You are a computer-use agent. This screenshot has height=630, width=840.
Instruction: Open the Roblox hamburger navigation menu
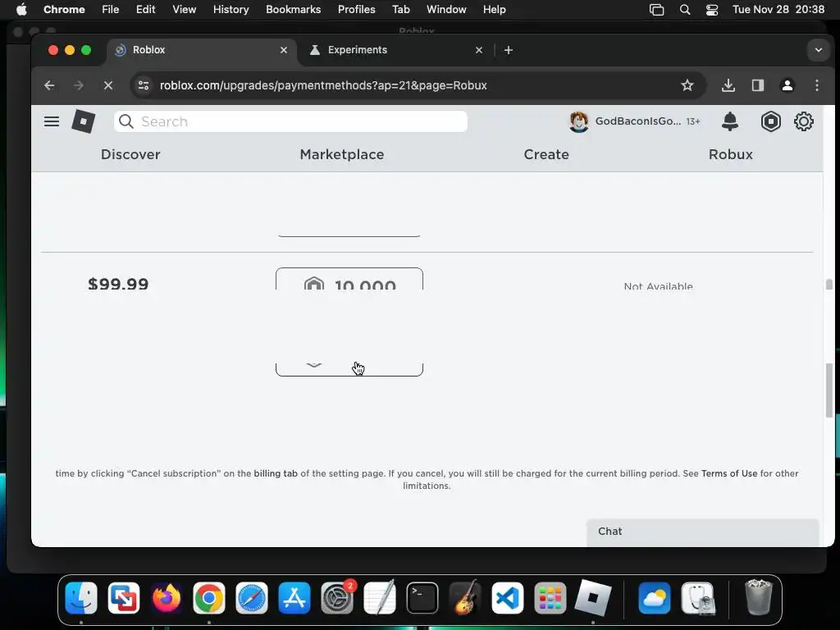[52, 121]
